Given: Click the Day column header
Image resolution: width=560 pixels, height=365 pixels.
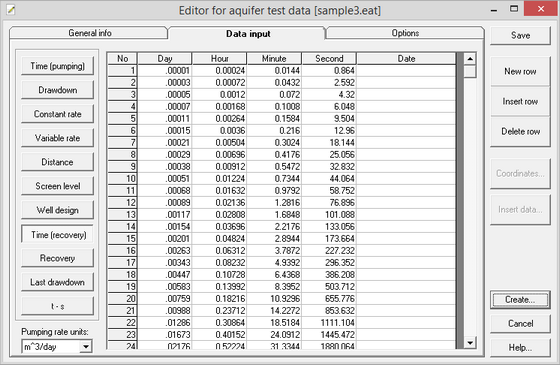Looking at the screenshot, I should point(165,59).
